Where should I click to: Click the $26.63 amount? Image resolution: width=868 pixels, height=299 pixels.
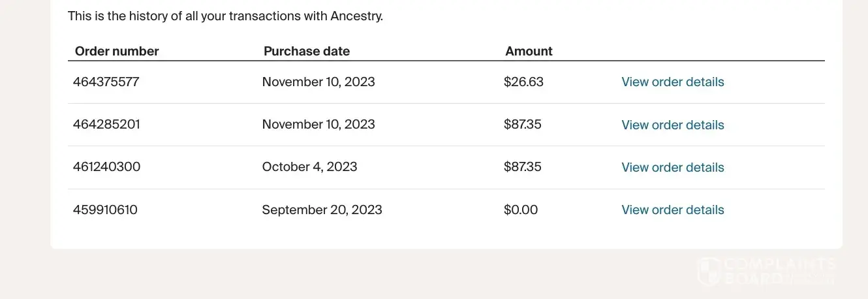[523, 82]
